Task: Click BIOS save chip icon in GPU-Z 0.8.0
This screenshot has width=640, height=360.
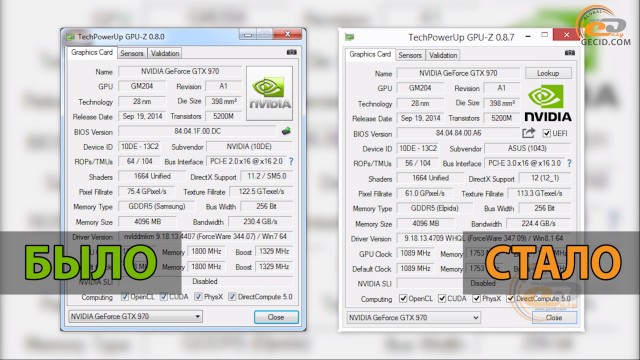Action: [x=286, y=131]
